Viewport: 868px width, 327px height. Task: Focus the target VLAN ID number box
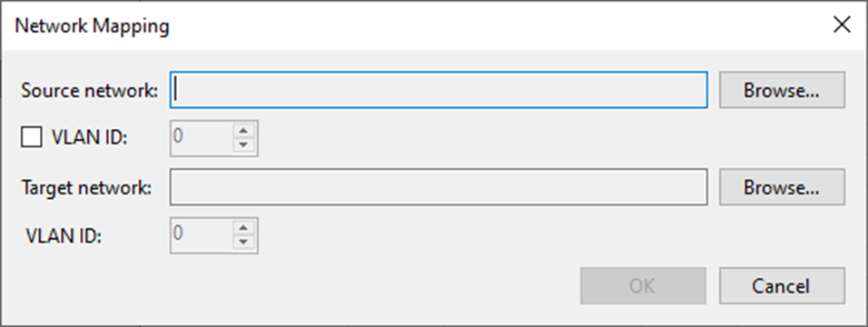[x=202, y=235]
